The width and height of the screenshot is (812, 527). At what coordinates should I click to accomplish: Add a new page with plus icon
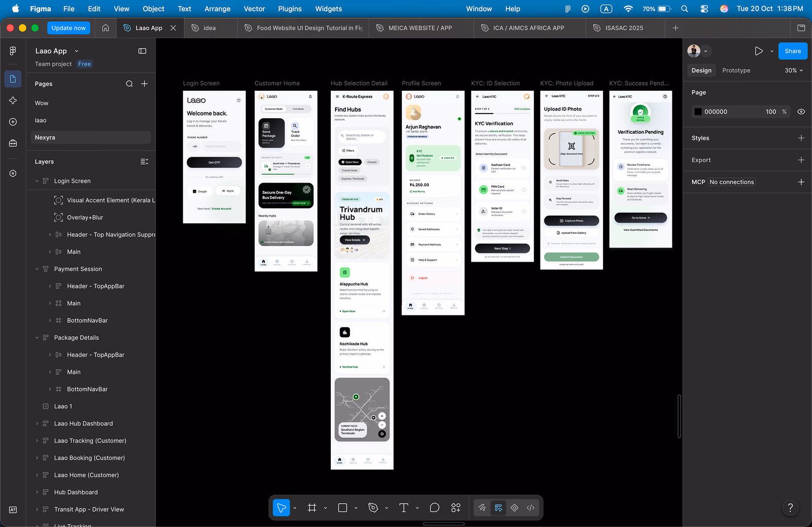tap(145, 84)
